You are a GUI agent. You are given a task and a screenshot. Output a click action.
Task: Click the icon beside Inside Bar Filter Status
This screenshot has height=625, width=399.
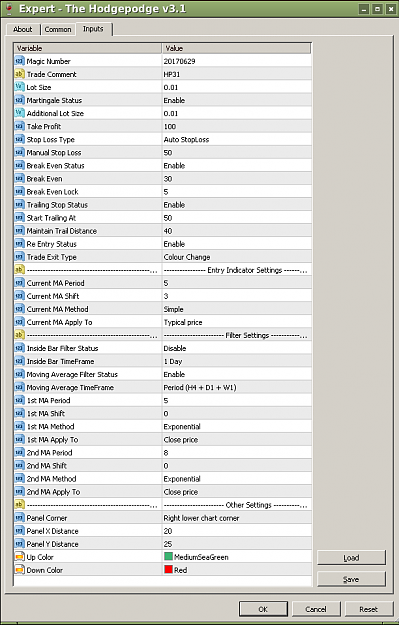click(20, 348)
